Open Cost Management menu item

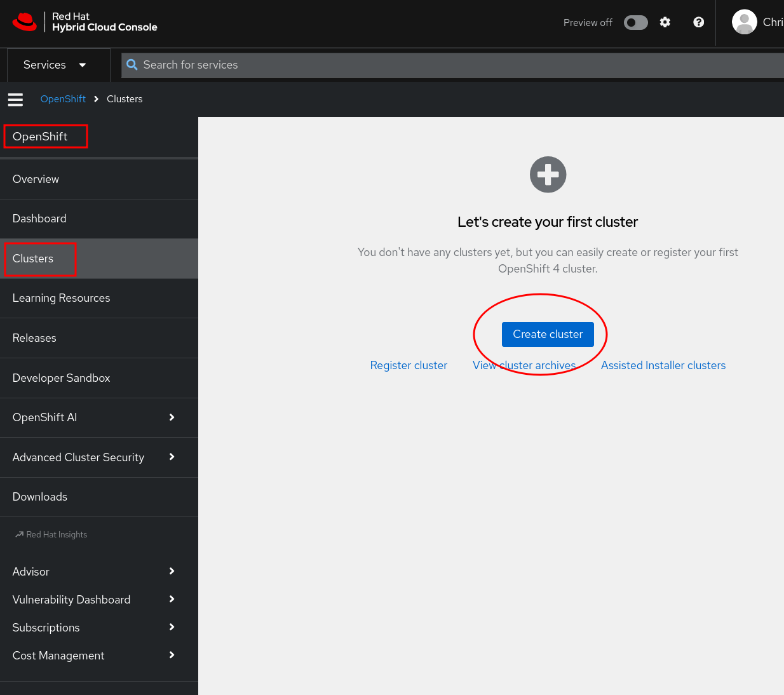coord(99,656)
